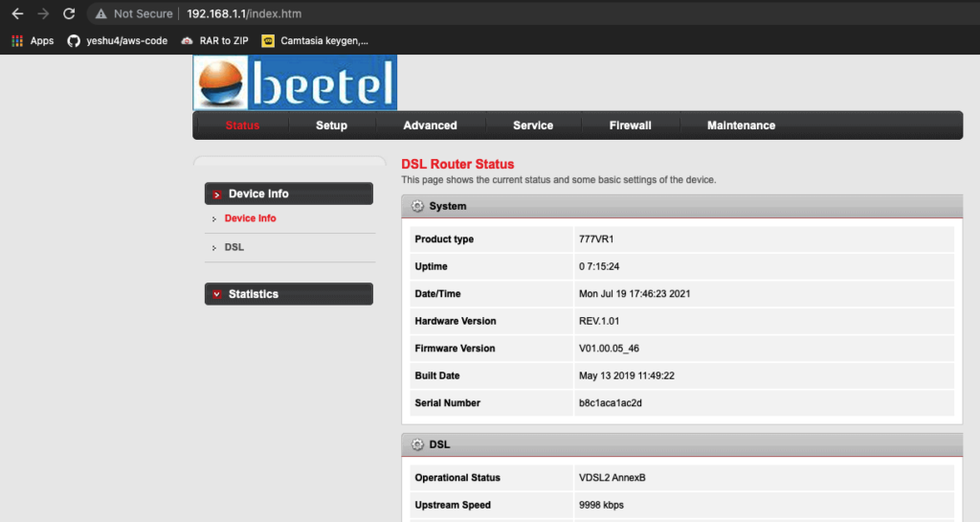Image resolution: width=980 pixels, height=522 pixels.
Task: Select the DSL link in sidebar
Action: click(234, 247)
